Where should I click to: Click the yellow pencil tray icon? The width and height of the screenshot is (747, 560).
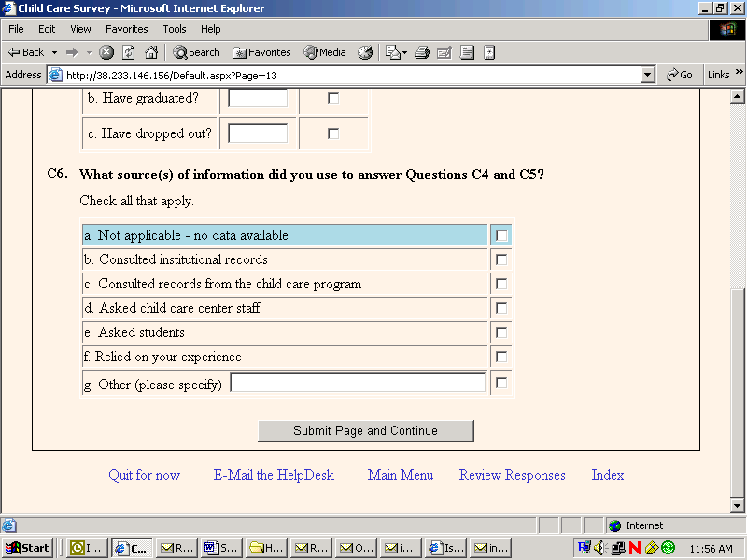651,548
